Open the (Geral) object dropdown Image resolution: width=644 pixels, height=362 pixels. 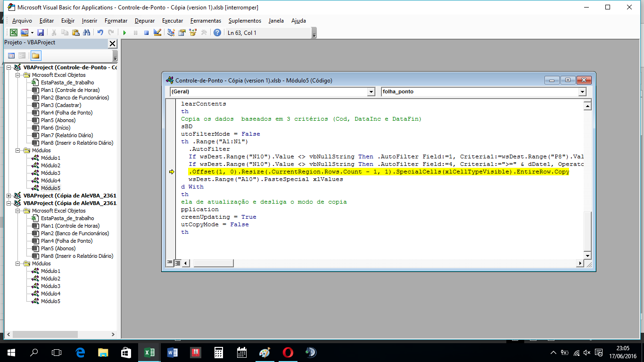click(x=372, y=92)
